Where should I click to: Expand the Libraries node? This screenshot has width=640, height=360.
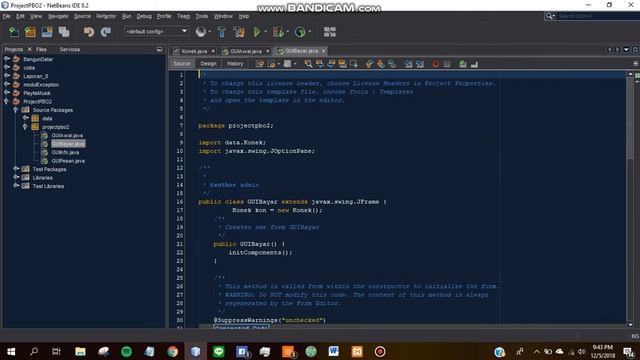[16, 178]
